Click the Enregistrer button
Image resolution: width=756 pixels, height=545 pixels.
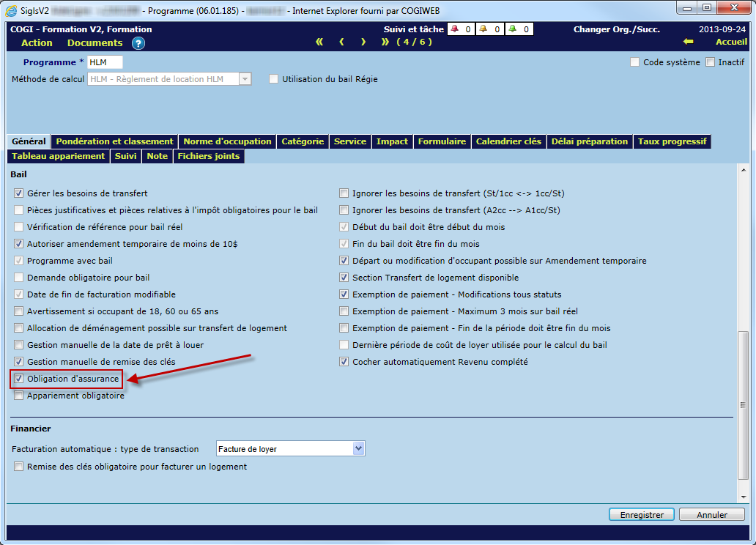click(x=642, y=515)
